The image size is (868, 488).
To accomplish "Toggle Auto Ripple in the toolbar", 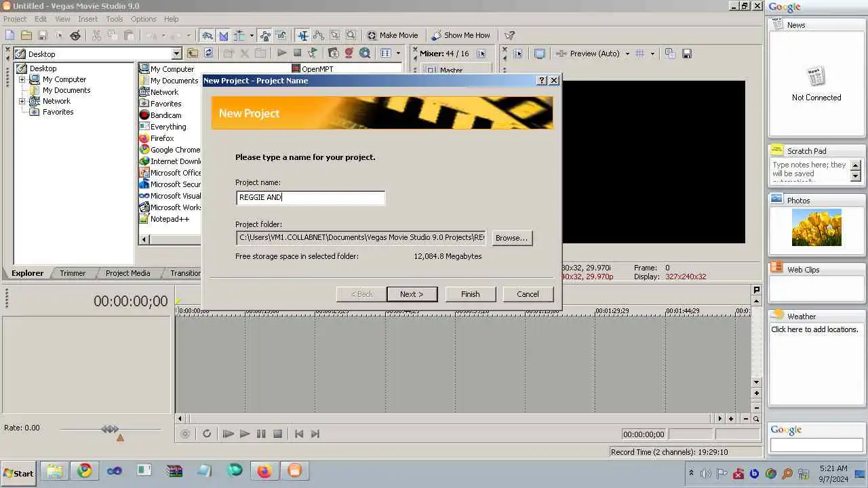I will click(239, 35).
